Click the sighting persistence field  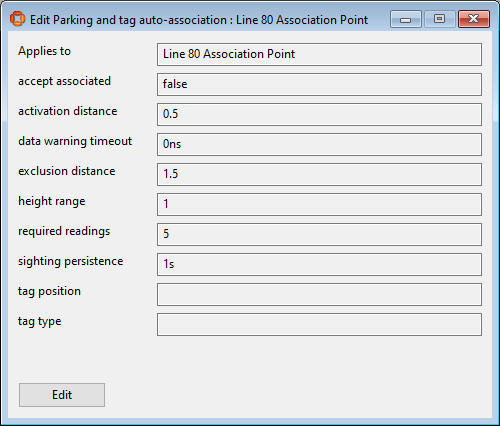[x=319, y=264]
